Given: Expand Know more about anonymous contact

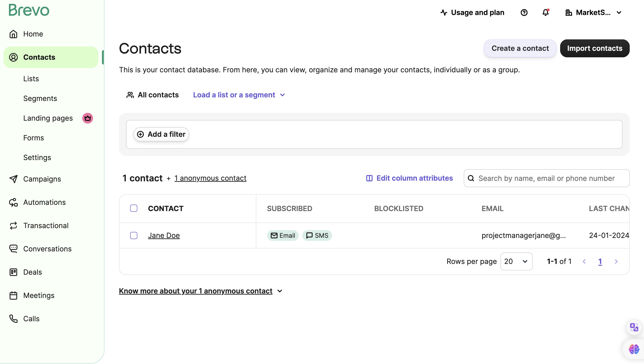Looking at the screenshot, I should (200, 291).
